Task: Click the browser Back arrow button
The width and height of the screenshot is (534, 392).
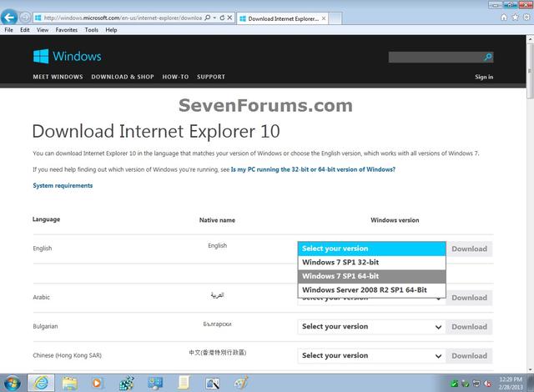Action: point(9,18)
